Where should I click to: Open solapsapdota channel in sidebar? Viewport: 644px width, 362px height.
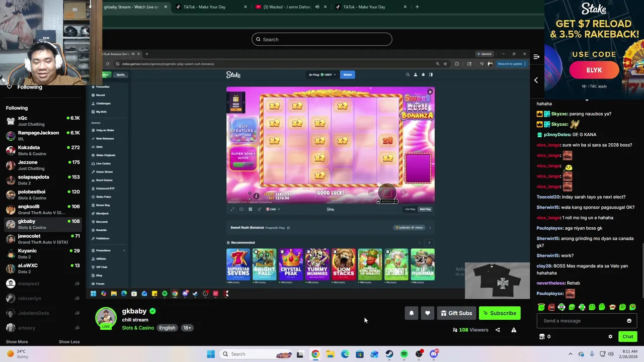click(43, 180)
